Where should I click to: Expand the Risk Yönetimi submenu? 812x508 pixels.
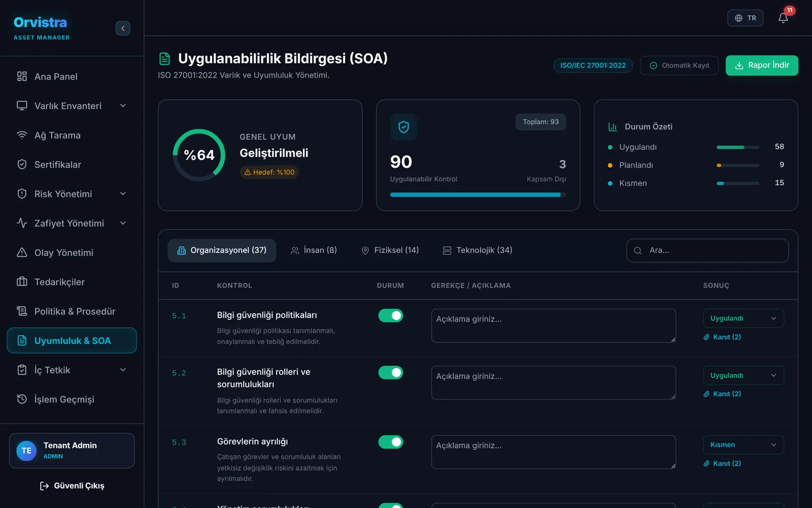[x=123, y=194]
